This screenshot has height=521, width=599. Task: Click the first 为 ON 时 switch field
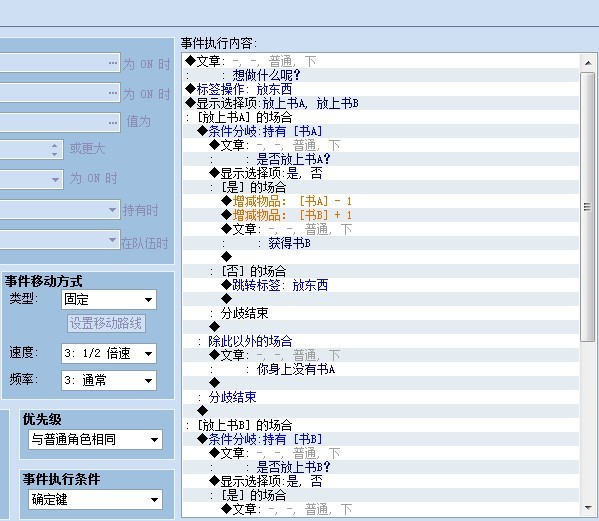[60, 63]
